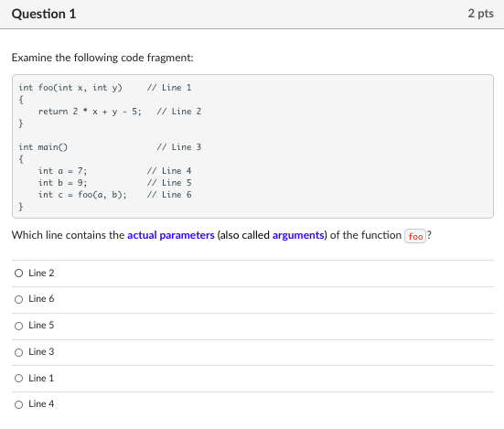Choose the Line 5 answer option
The height and width of the screenshot is (429, 504).
pyautogui.click(x=18, y=326)
